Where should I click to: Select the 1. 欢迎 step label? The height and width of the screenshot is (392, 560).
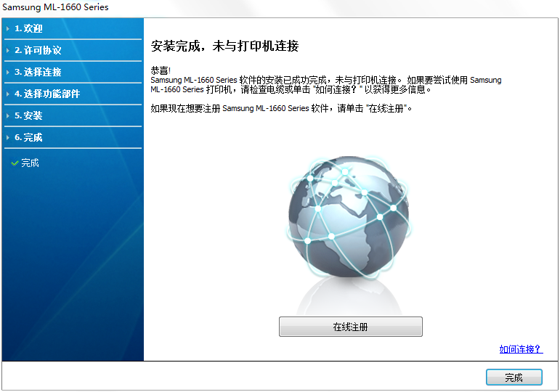tap(28, 29)
